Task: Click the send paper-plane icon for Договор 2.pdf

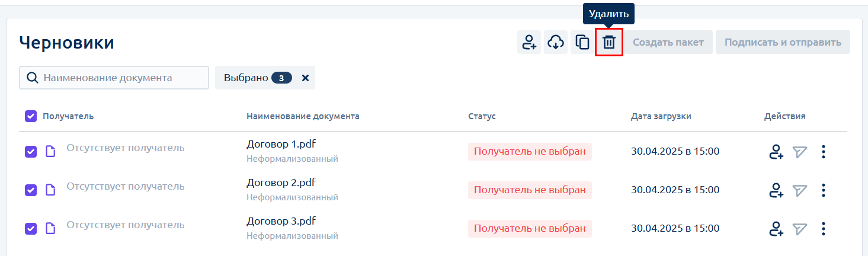Action: pyautogui.click(x=800, y=191)
